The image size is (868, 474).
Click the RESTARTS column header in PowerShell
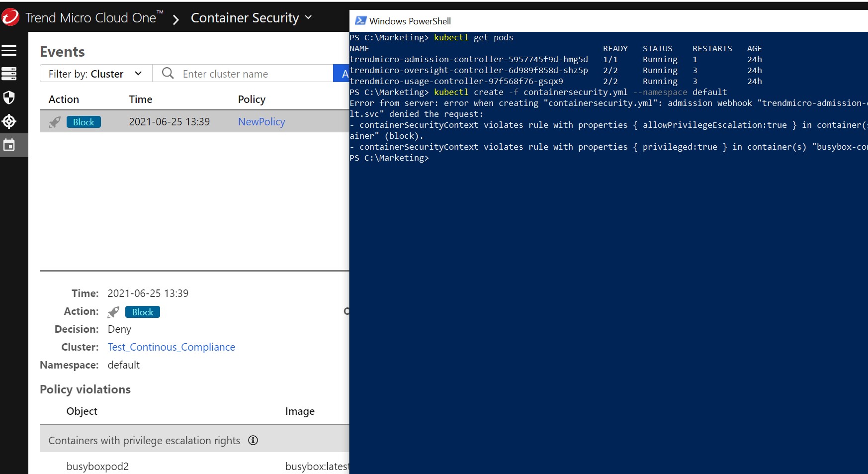pyautogui.click(x=712, y=48)
